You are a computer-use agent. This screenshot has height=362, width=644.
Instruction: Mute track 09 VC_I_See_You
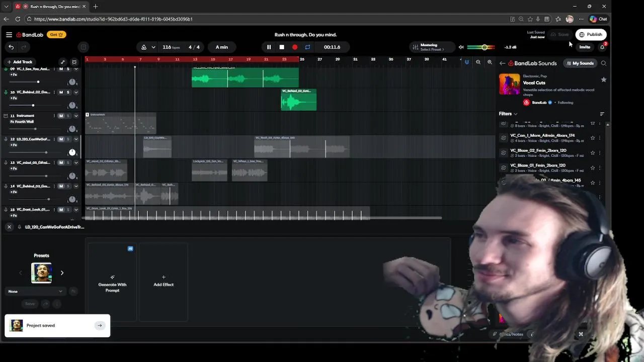click(x=61, y=69)
